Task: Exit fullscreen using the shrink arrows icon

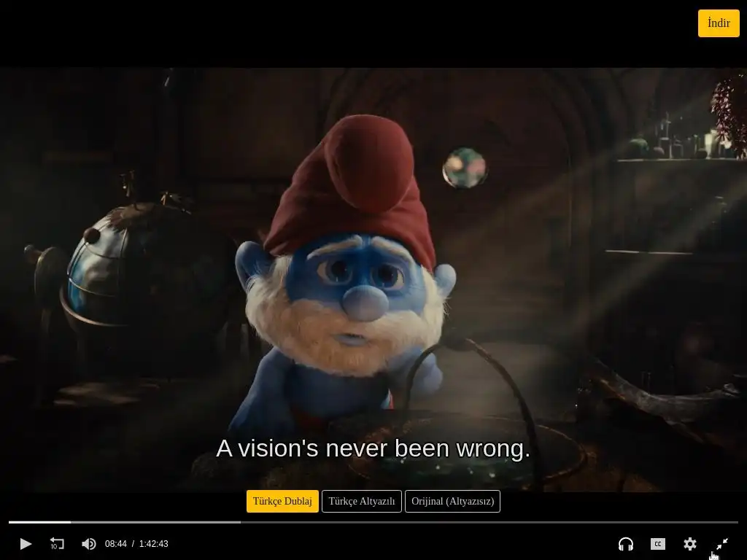Action: (721, 543)
